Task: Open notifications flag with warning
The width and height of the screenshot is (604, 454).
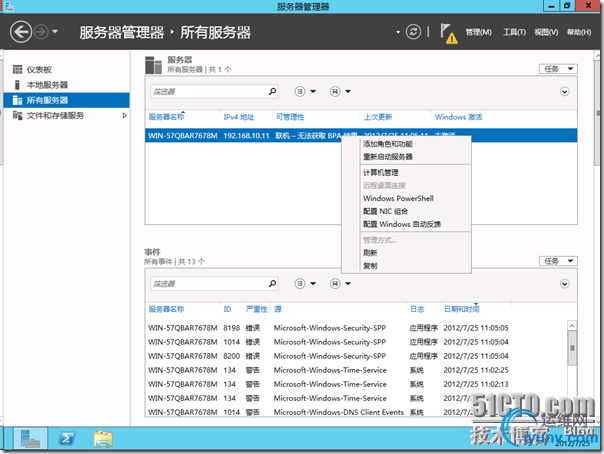Action: (448, 34)
